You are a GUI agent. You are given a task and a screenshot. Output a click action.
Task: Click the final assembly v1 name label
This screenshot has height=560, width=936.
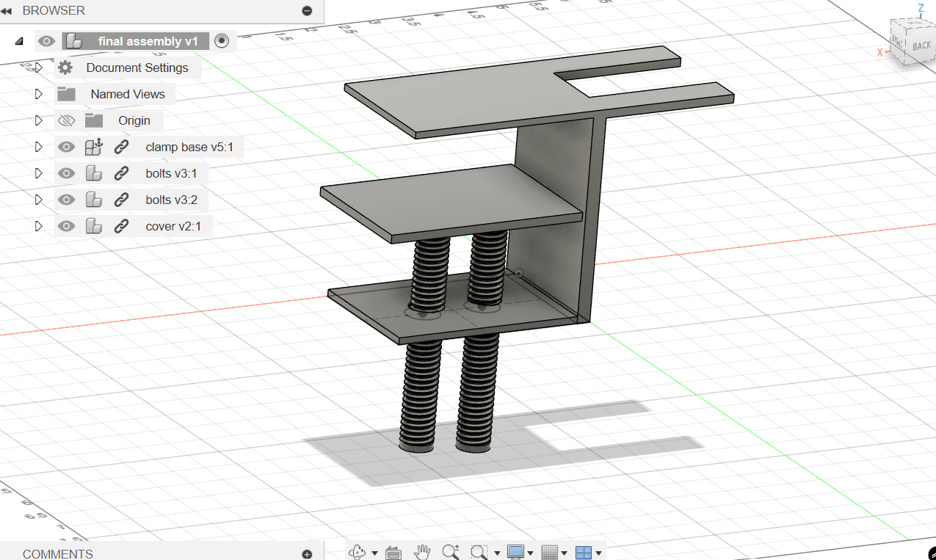[148, 42]
